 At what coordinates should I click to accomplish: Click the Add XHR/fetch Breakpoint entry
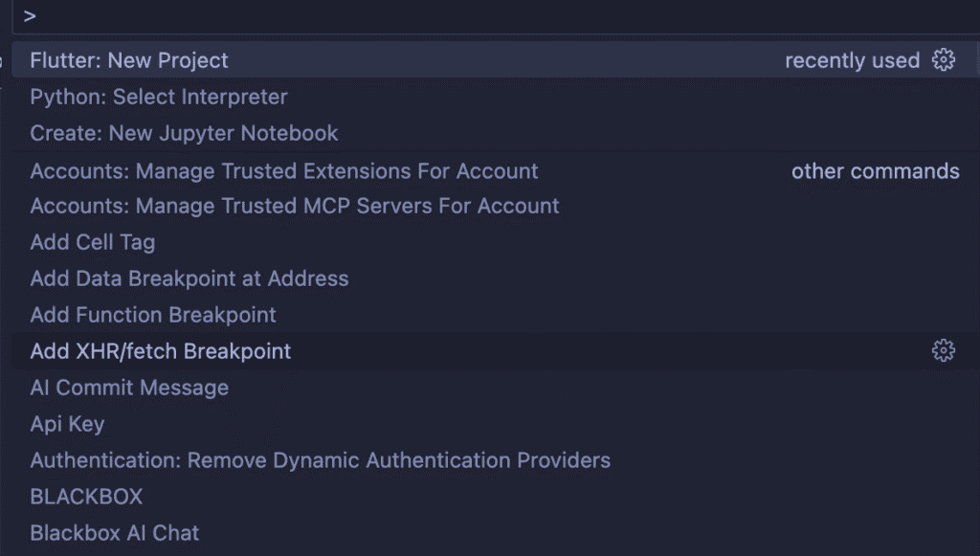point(161,351)
